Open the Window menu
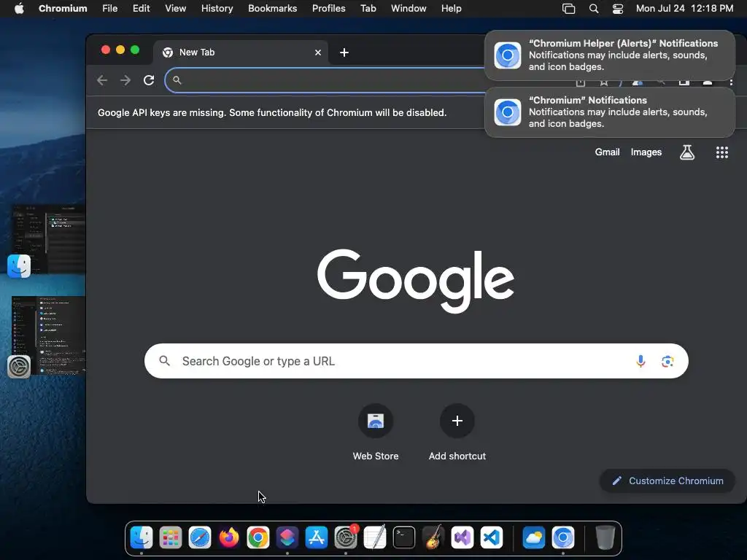The width and height of the screenshot is (747, 560). [409, 9]
